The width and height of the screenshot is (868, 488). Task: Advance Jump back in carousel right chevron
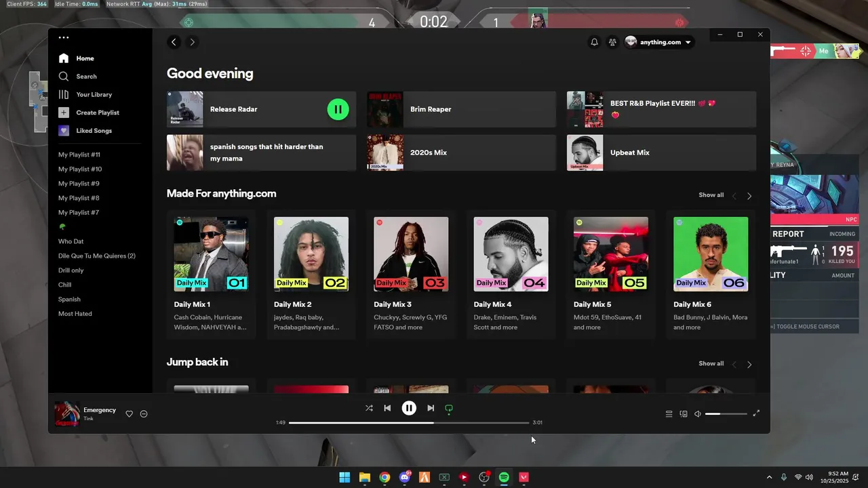[x=749, y=365]
